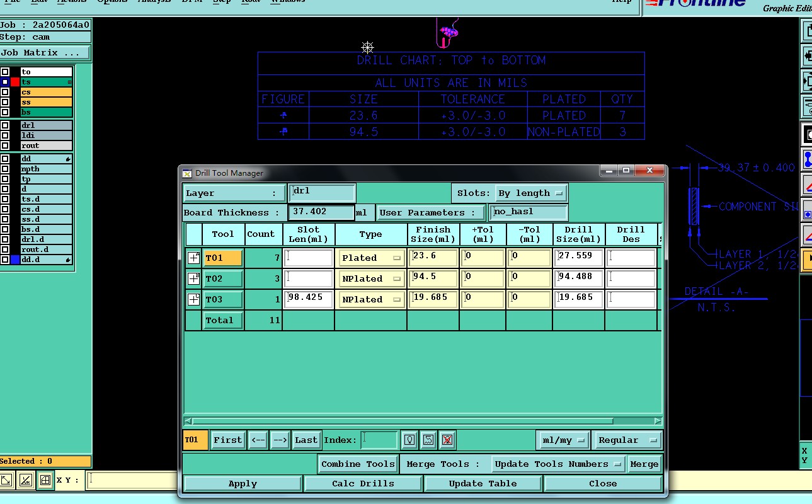This screenshot has width=812, height=504.
Task: Toggle the checkbox for layer npth
Action: [x=5, y=169]
